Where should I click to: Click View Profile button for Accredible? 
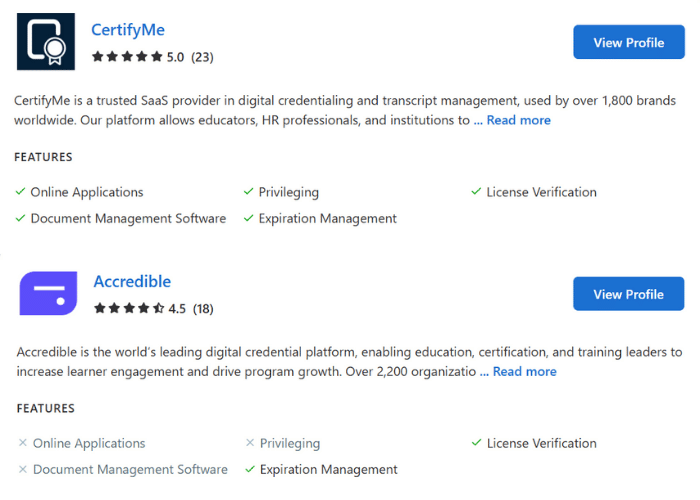point(628,294)
